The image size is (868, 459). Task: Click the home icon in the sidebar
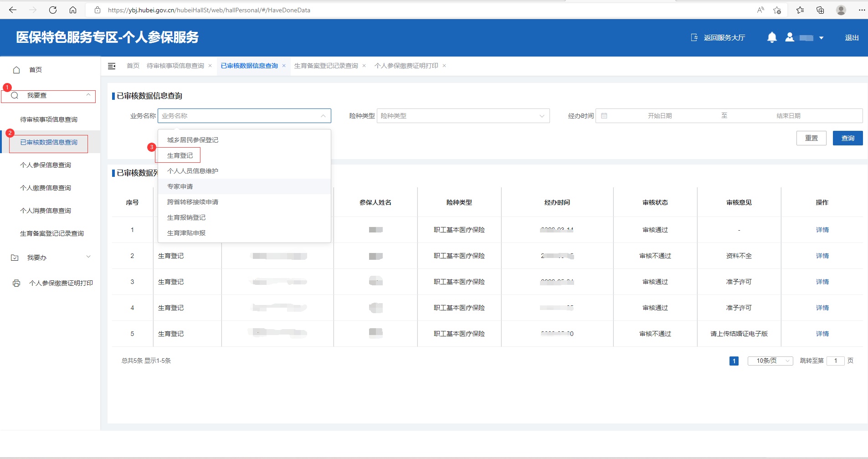[17, 70]
